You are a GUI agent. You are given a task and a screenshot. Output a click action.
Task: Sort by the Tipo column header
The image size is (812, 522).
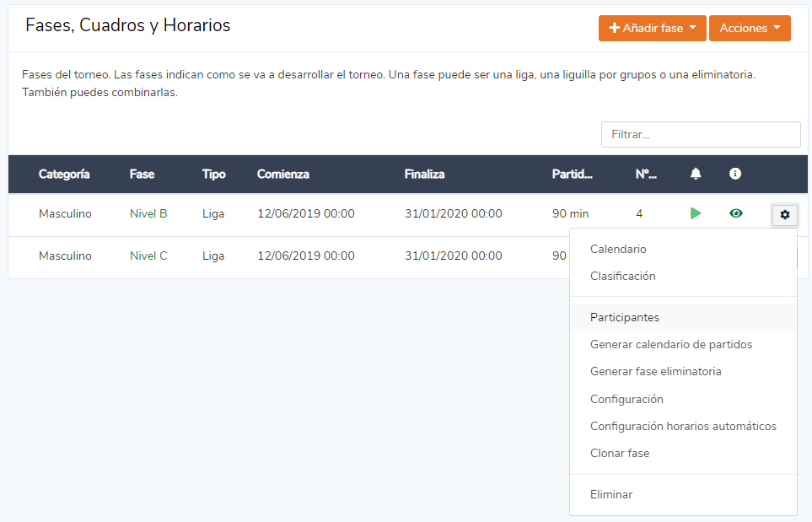(x=214, y=174)
